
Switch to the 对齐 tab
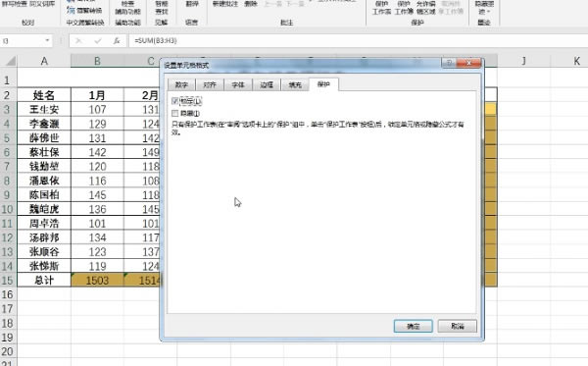[x=210, y=84]
